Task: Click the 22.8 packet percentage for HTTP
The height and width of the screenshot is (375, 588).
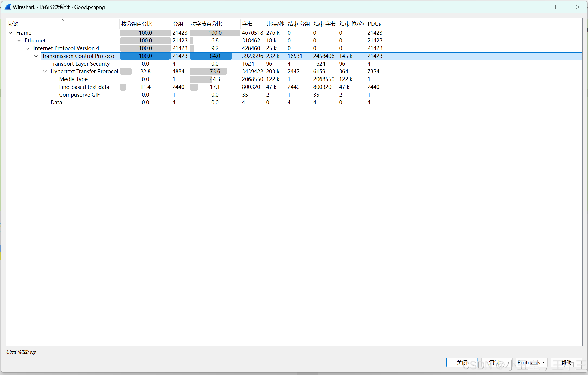Action: [x=145, y=72]
